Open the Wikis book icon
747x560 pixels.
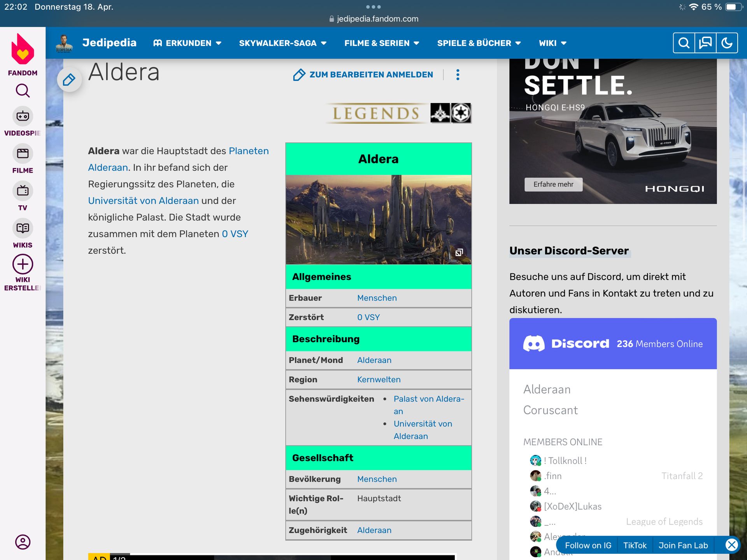23,228
